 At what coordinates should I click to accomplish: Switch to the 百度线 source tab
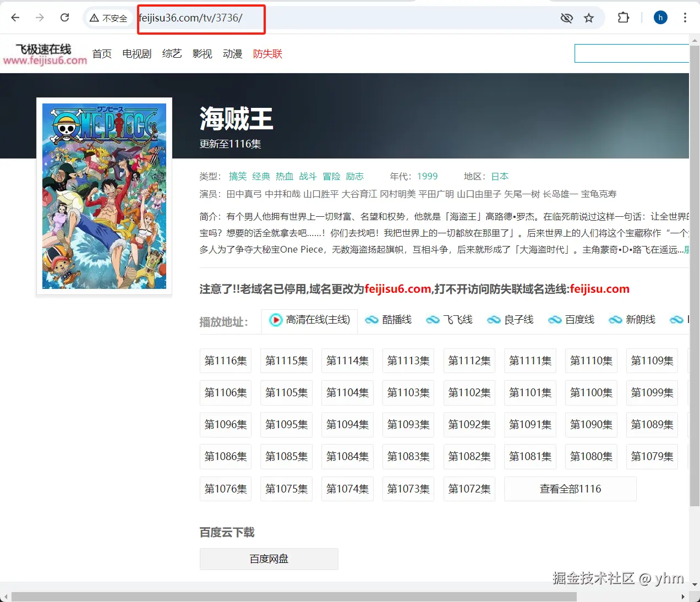pos(571,320)
